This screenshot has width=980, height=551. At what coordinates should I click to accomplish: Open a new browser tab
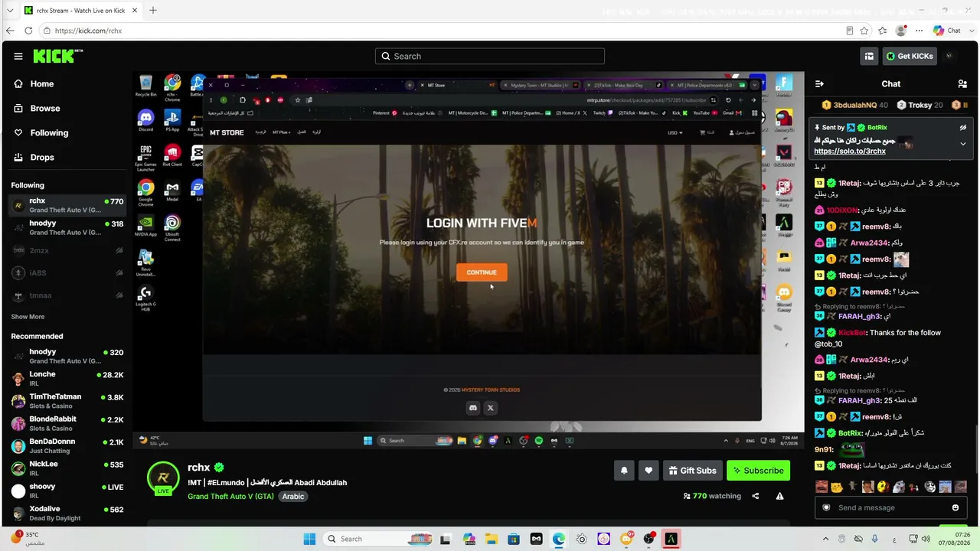pos(153,10)
